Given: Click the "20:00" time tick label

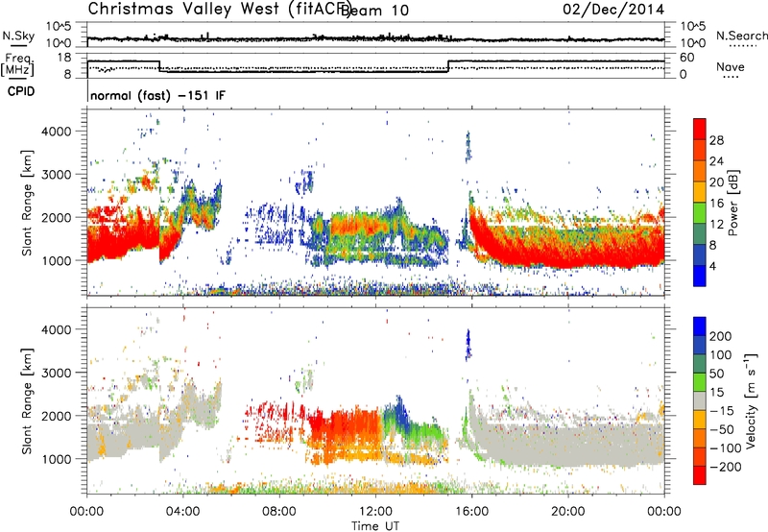Looking at the screenshot, I should (x=567, y=512).
